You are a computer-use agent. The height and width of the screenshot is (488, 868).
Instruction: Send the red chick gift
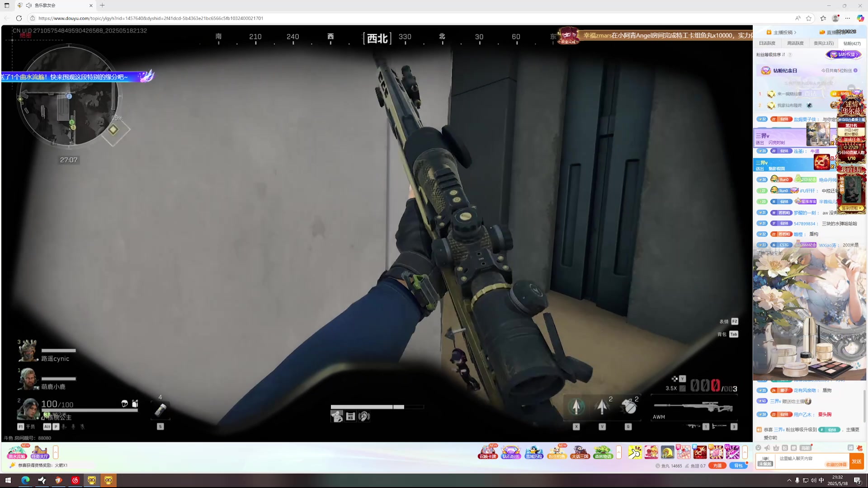(651, 452)
